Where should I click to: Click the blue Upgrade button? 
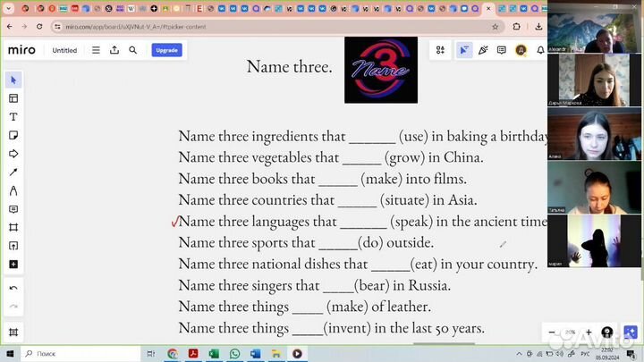coord(166,50)
